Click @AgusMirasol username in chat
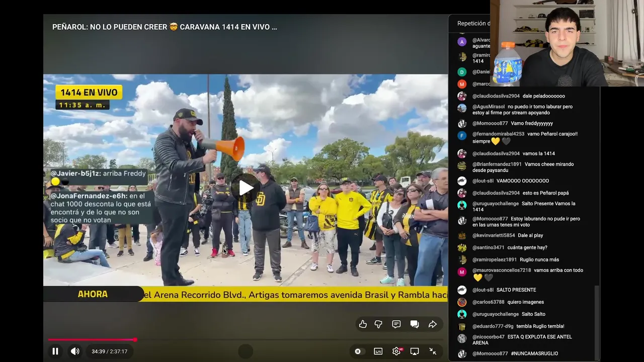This screenshot has height=362, width=644. (x=489, y=107)
